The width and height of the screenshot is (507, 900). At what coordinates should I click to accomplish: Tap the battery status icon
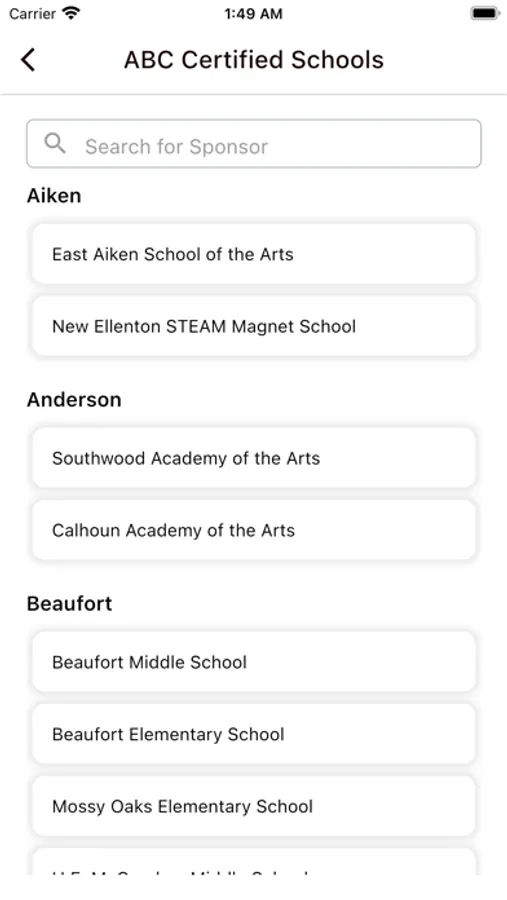pos(485,13)
